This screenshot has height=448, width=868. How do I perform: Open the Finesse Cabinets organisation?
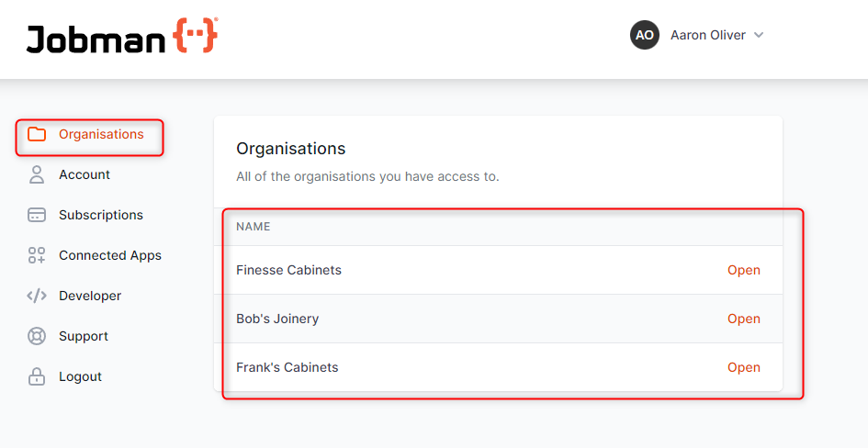(x=743, y=270)
